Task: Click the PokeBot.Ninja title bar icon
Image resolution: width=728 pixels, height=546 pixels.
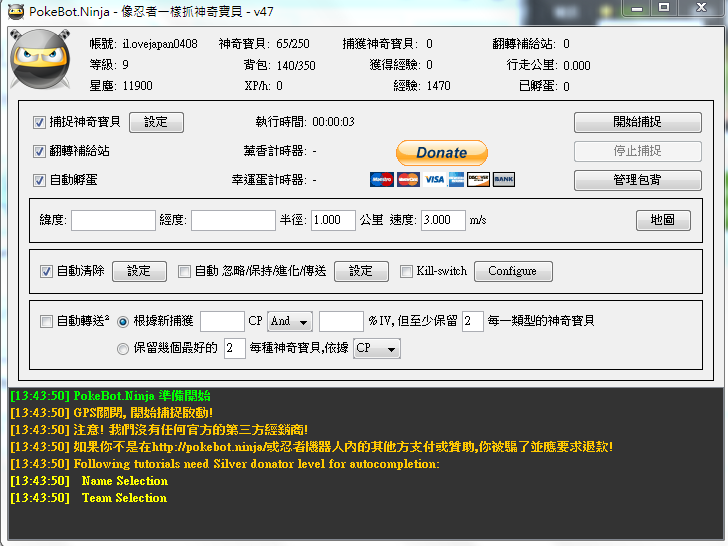Action: click(x=16, y=12)
